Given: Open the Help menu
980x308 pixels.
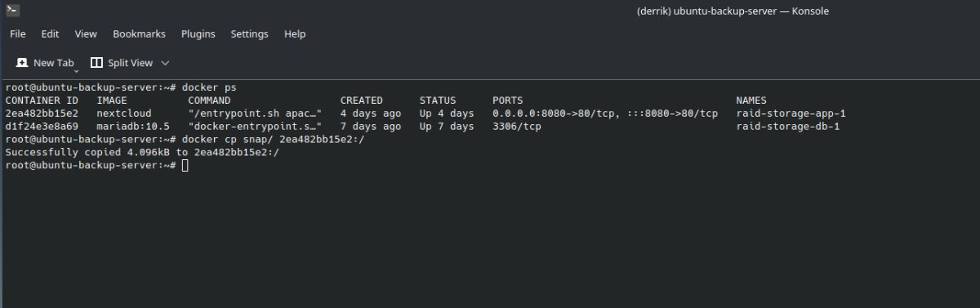Looking at the screenshot, I should pyautogui.click(x=295, y=34).
